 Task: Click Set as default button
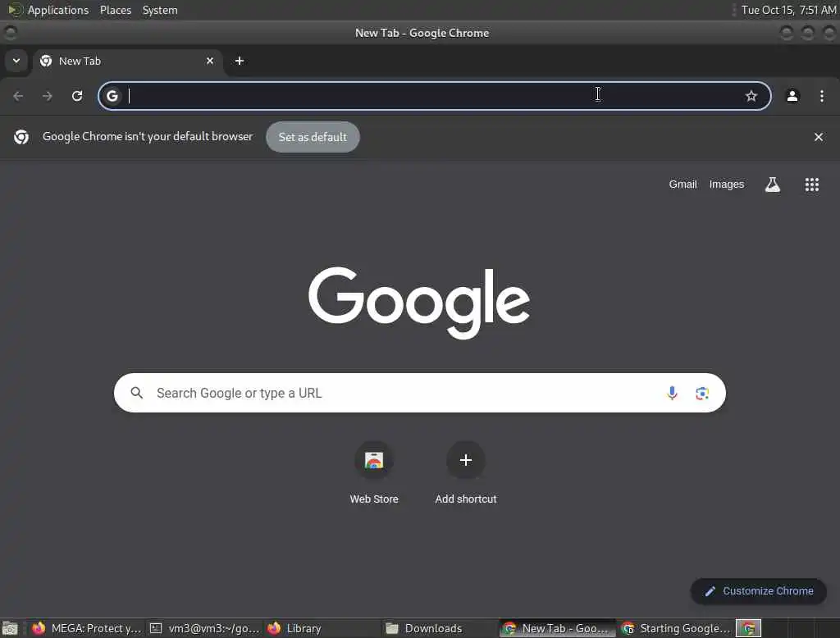click(313, 137)
